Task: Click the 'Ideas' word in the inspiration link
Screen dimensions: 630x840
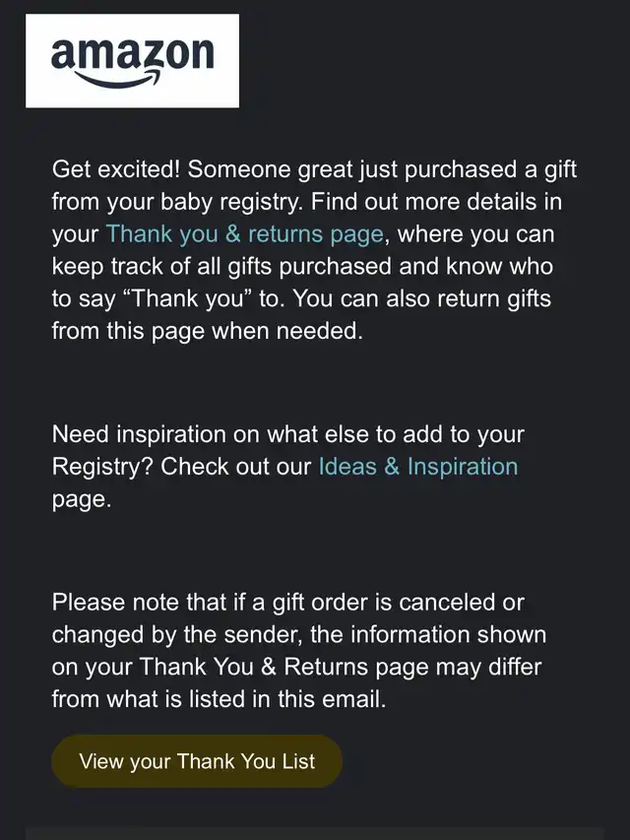Action: pos(347,466)
